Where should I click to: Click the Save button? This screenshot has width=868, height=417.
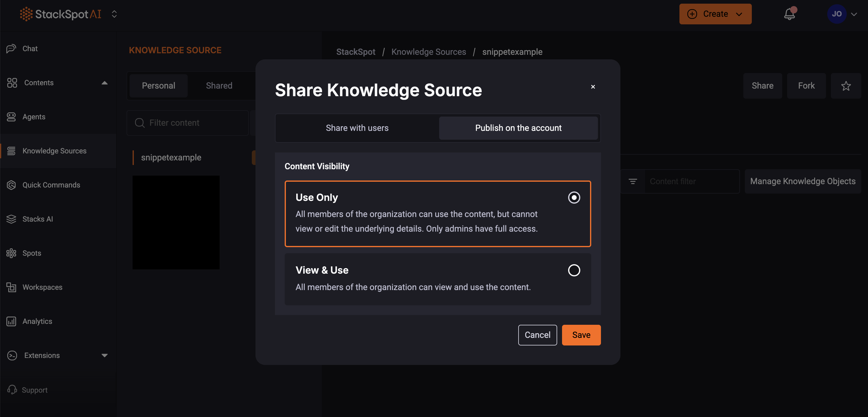click(x=581, y=335)
